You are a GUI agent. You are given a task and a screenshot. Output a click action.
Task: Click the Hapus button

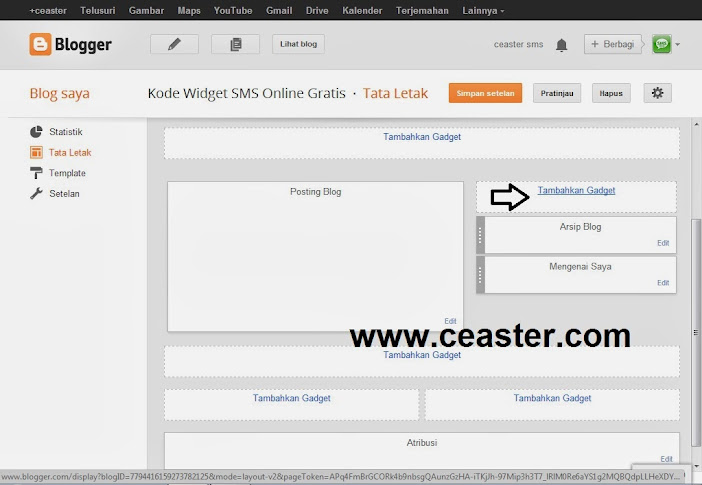611,93
